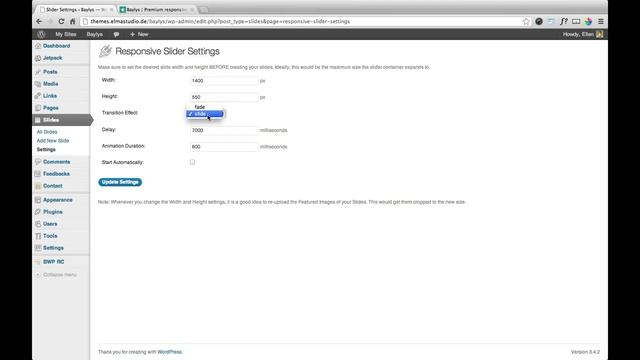640x360 pixels.
Task: Click Add New Slide submenu link
Action: pyautogui.click(x=53, y=141)
